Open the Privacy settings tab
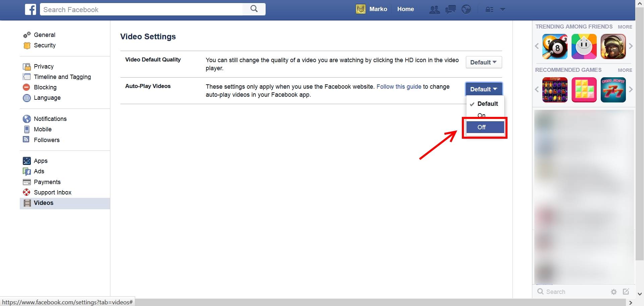The width and height of the screenshot is (644, 306). click(x=44, y=67)
